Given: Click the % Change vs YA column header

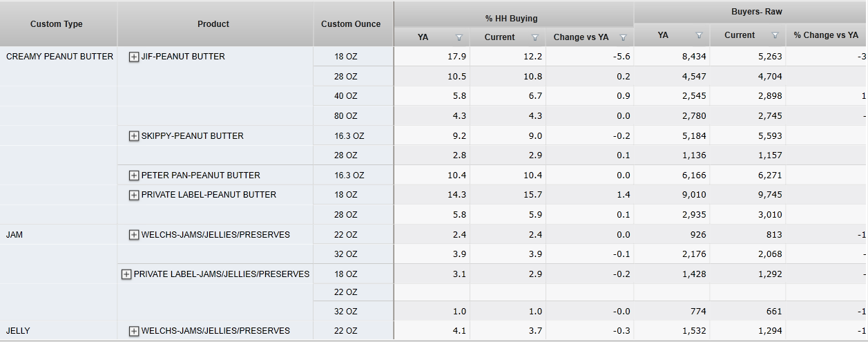Looking at the screenshot, I should pyautogui.click(x=826, y=35).
